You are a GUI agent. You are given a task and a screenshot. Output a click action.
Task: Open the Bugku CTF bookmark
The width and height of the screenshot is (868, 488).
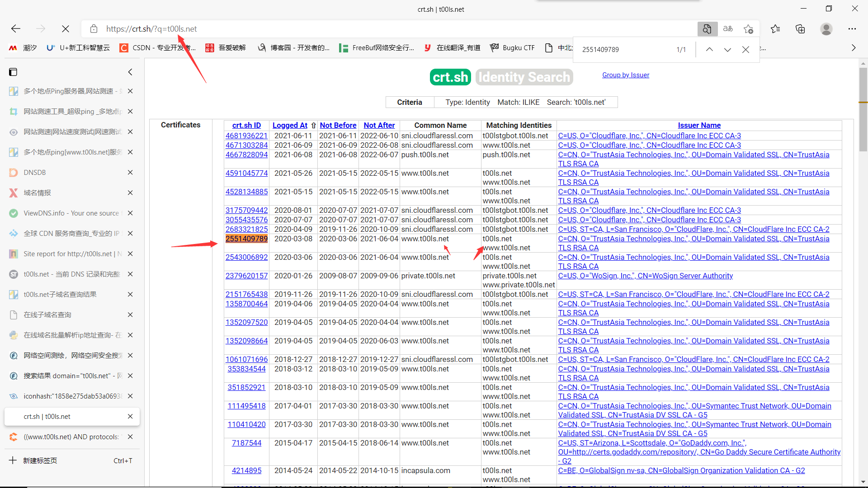click(x=512, y=48)
